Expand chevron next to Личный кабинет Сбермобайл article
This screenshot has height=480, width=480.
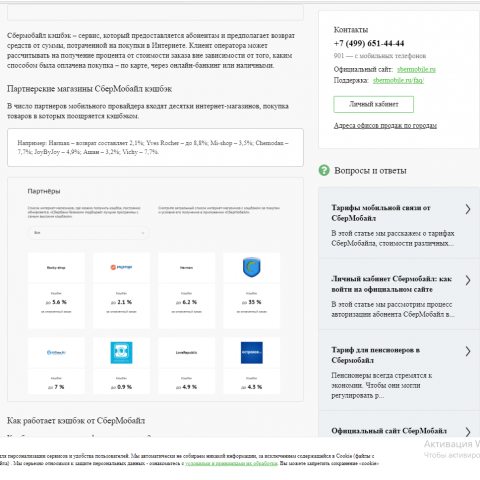[468, 280]
